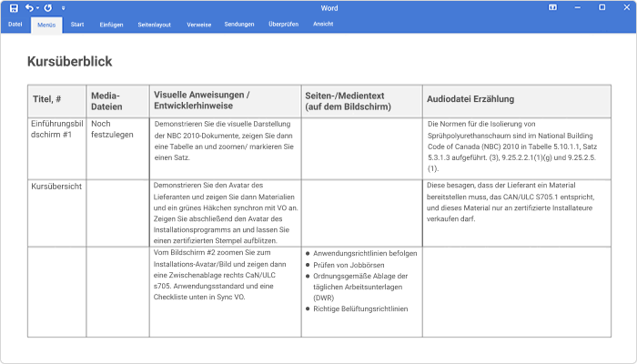Click the cell starting 'Diese besagen, dass der Lieferant'

(x=517, y=213)
